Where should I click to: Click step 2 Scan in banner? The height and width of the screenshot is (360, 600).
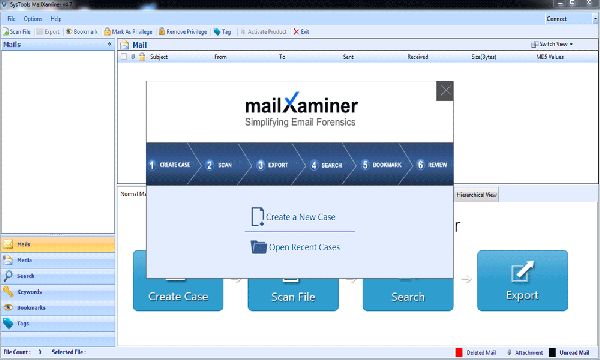219,165
